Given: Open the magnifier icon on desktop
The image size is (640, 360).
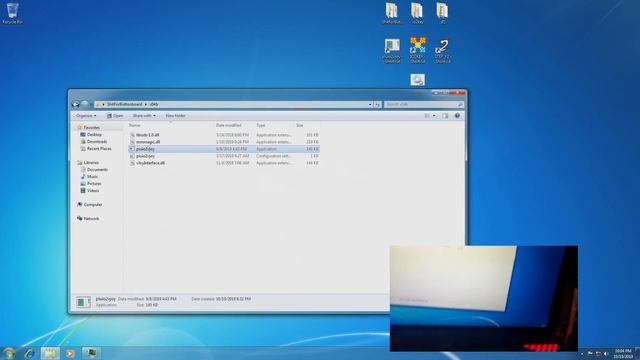Looking at the screenshot, I should pyautogui.click(x=418, y=80).
